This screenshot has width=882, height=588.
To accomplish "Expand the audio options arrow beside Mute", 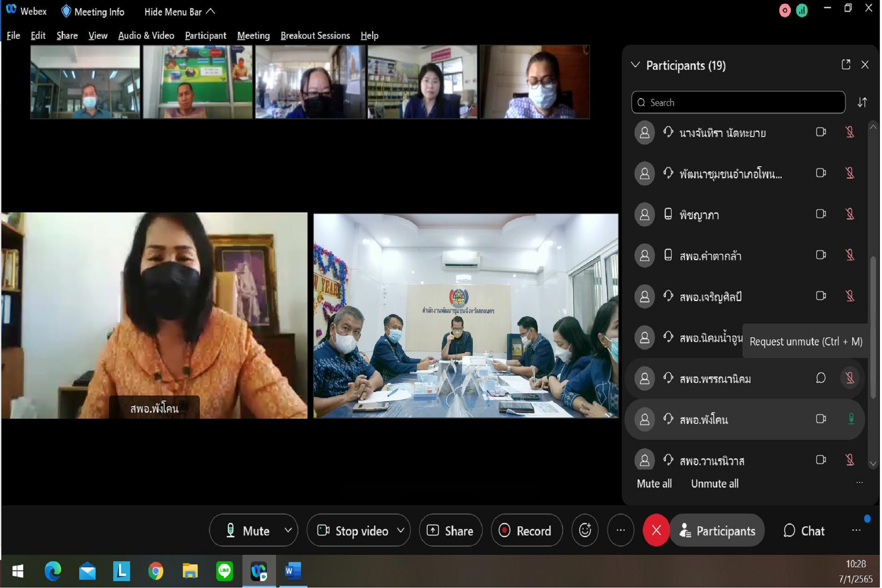I will point(288,530).
